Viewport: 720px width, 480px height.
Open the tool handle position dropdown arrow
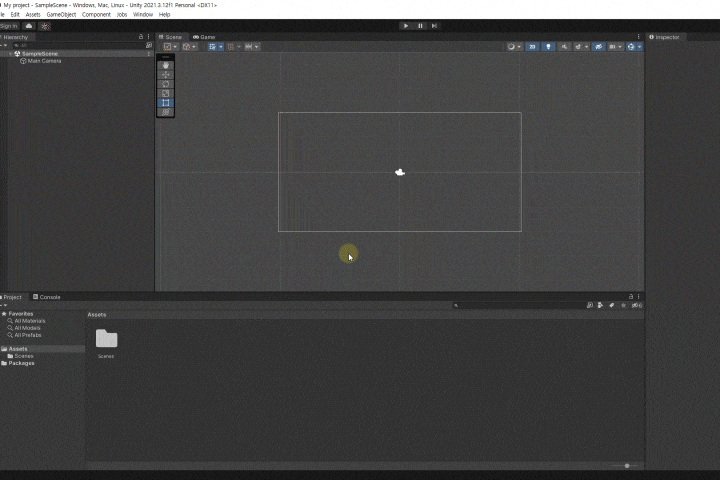(175, 47)
